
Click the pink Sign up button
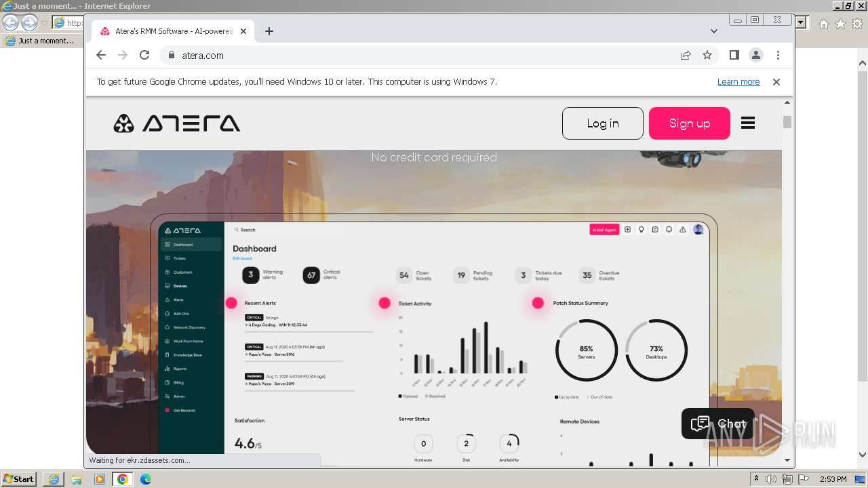690,123
